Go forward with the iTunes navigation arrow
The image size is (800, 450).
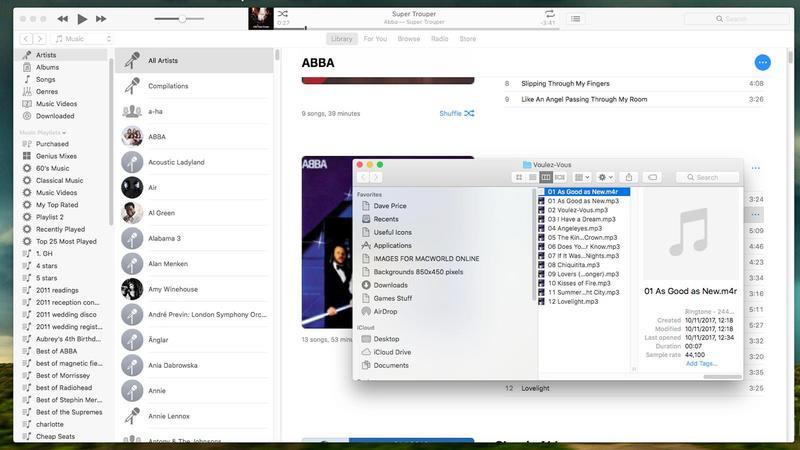[x=40, y=39]
